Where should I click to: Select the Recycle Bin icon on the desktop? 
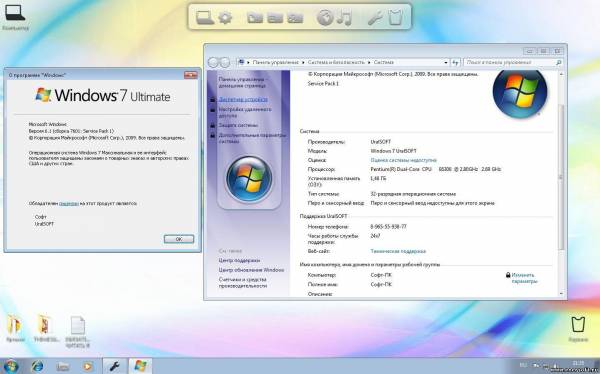[x=578, y=329]
